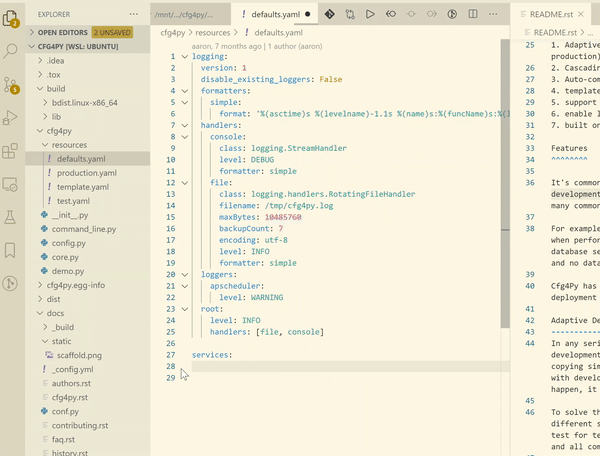The image size is (600, 456).
Task: Click the compare changes icon in editor toolbar
Action: (x=350, y=14)
